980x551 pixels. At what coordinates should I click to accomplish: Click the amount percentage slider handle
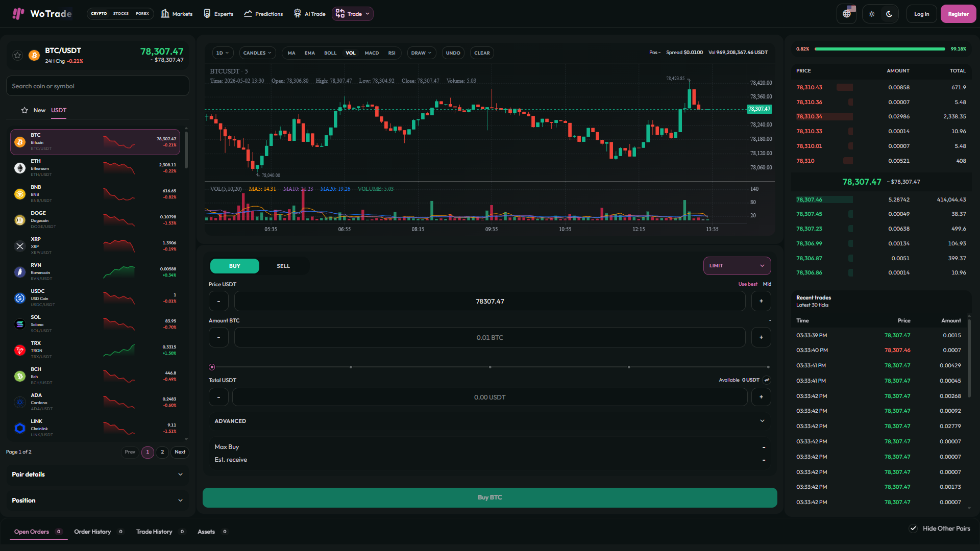point(212,367)
